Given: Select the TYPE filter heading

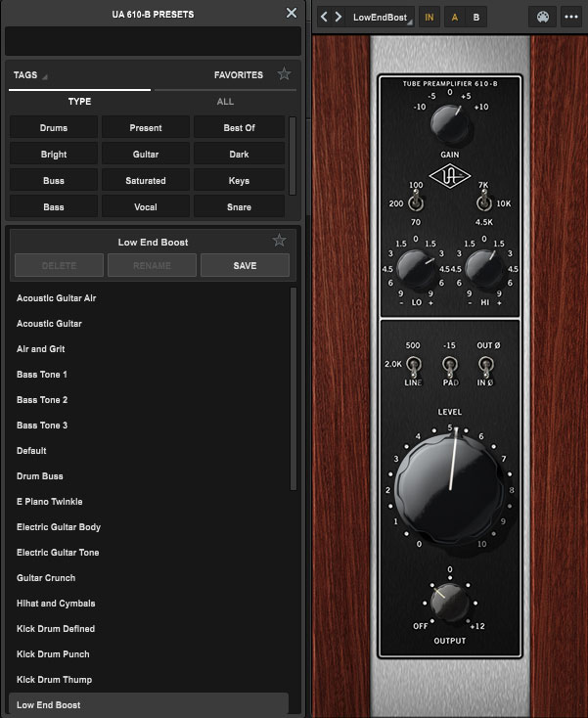Looking at the screenshot, I should point(79,102).
